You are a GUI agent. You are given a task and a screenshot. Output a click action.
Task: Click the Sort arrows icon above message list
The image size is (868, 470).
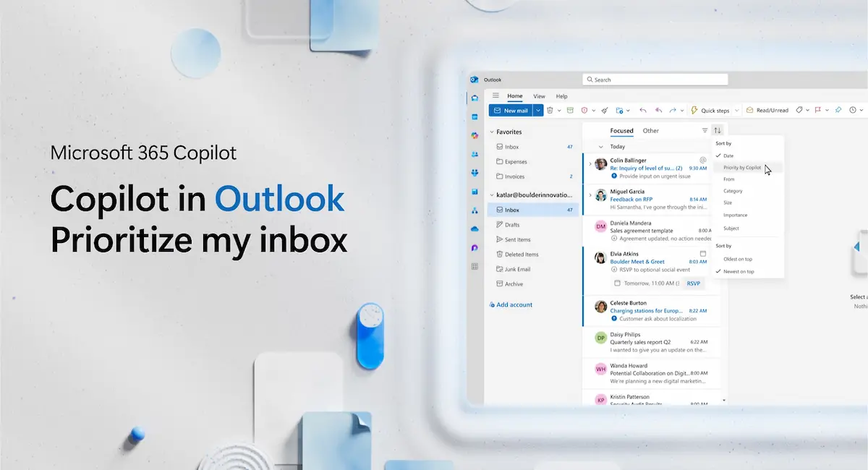718,130
